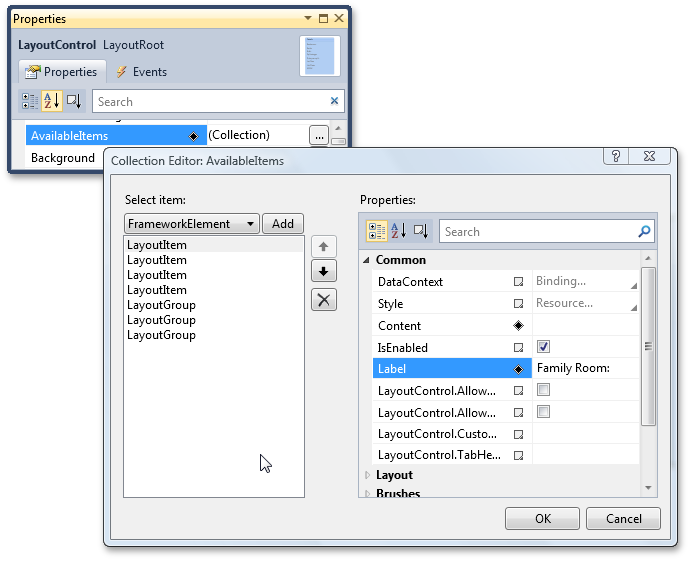Open Properties window options dropdown arrow
The width and height of the screenshot is (691, 562).
coord(308,18)
